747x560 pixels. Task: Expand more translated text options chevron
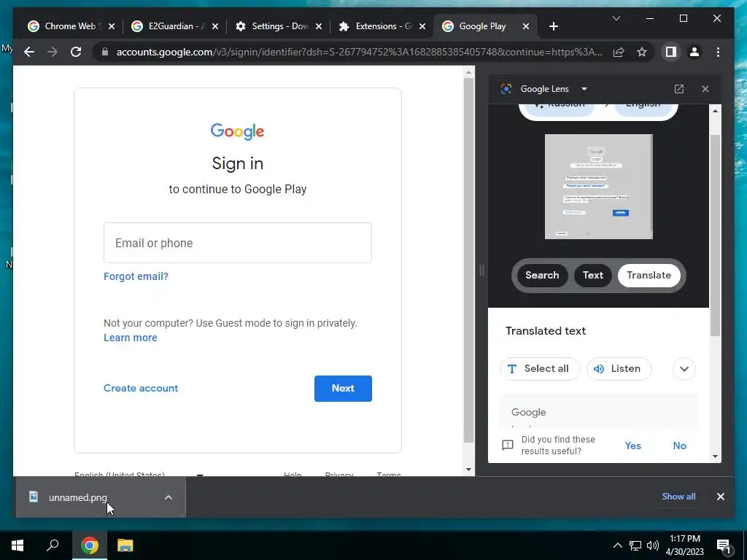click(x=684, y=369)
